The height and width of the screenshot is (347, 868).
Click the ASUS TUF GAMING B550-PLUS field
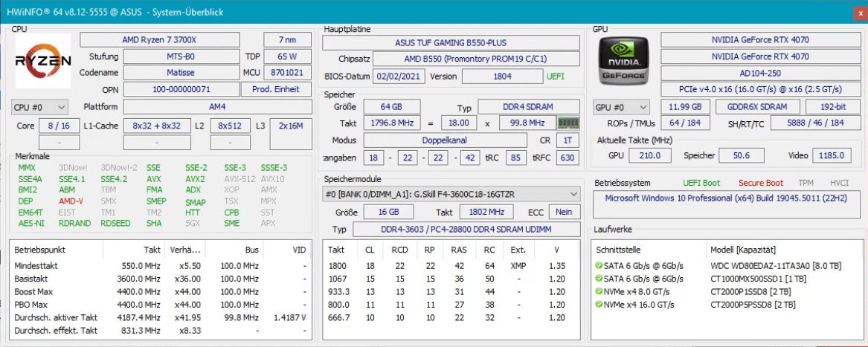tap(451, 42)
